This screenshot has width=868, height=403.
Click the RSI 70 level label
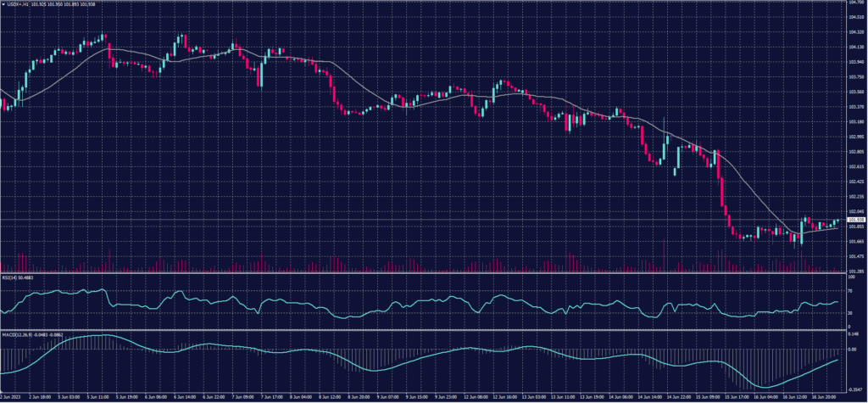pos(849,290)
